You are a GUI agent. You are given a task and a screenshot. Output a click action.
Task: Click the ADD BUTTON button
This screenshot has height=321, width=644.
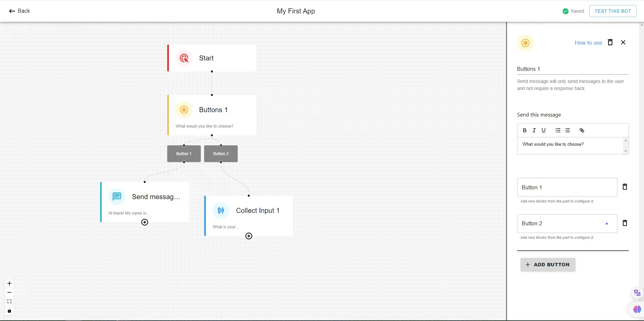coord(548,265)
